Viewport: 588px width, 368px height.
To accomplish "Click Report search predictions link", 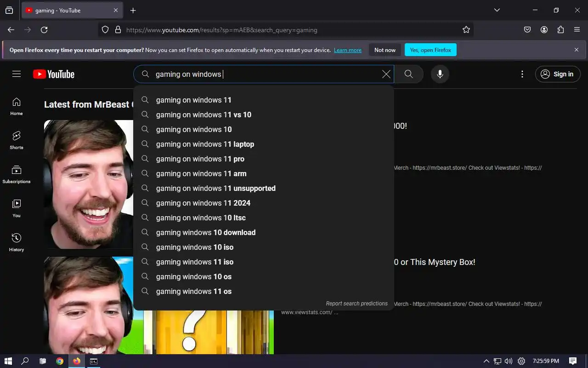I will [356, 304].
